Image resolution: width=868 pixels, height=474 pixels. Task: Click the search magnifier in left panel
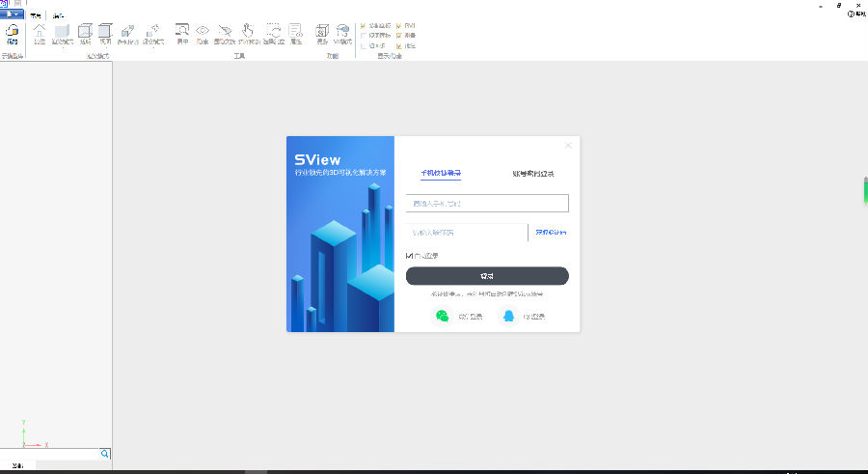[105, 453]
